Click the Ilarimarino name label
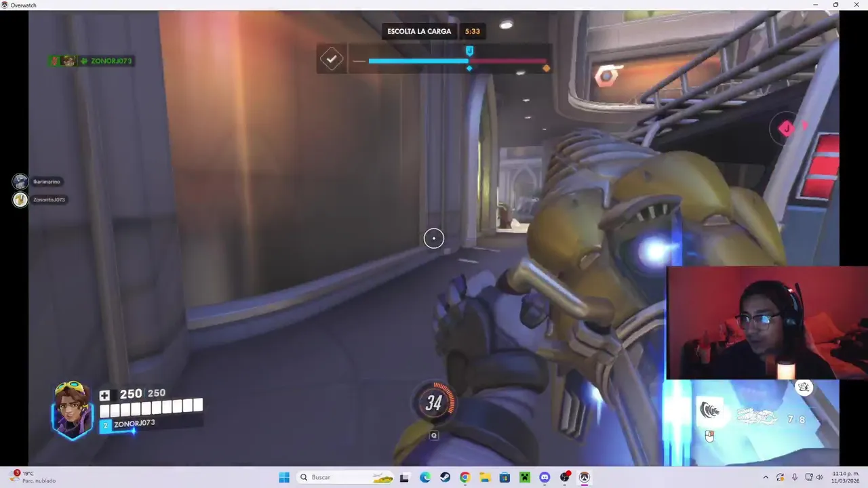Image resolution: width=868 pixels, height=488 pixels. pos(47,182)
